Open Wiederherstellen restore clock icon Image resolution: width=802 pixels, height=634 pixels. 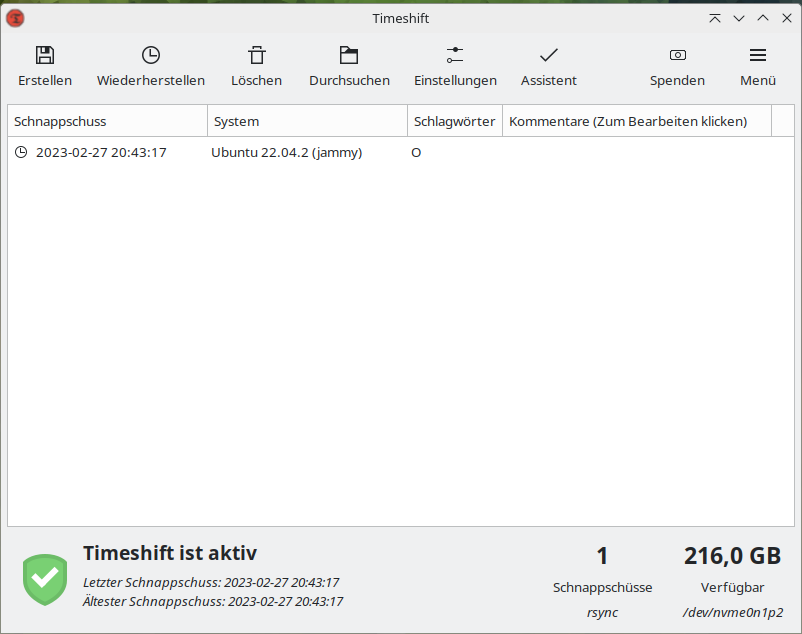(151, 55)
